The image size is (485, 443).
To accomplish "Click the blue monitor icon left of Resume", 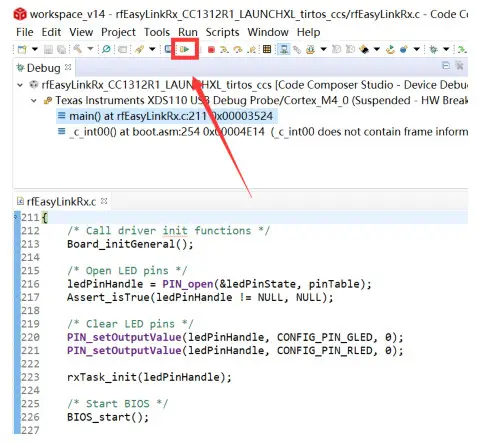I will pos(168,49).
